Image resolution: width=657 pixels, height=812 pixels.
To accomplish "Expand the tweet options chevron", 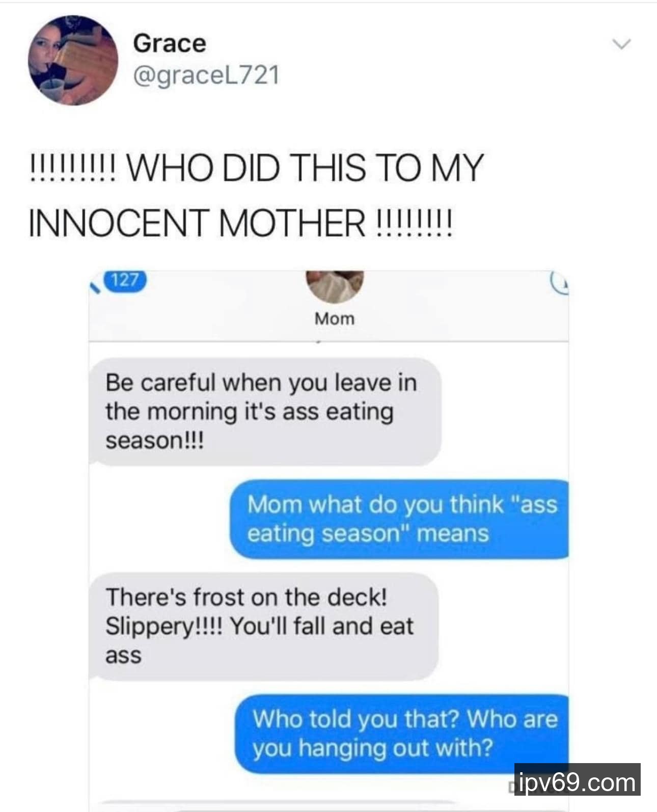I will pyautogui.click(x=621, y=44).
